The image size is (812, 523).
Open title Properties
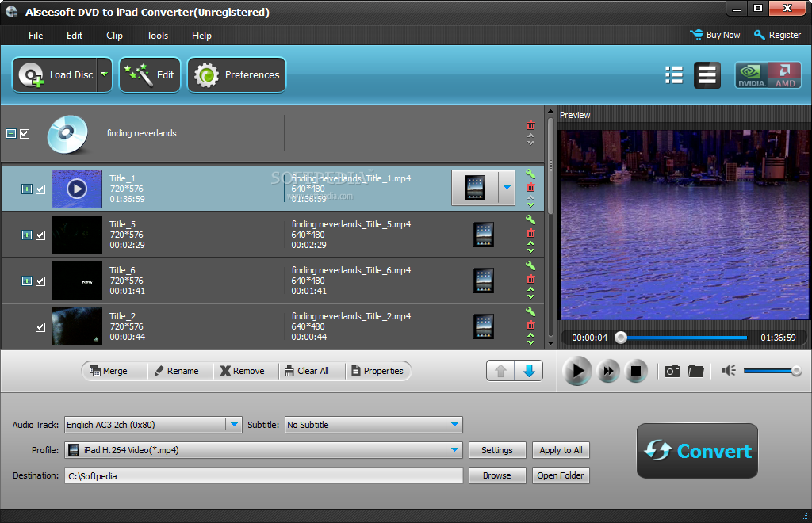(x=377, y=371)
